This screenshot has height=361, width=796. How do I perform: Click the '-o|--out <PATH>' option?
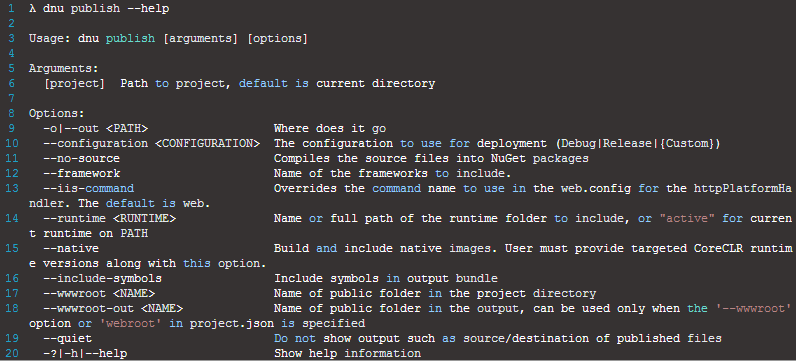[95, 128]
